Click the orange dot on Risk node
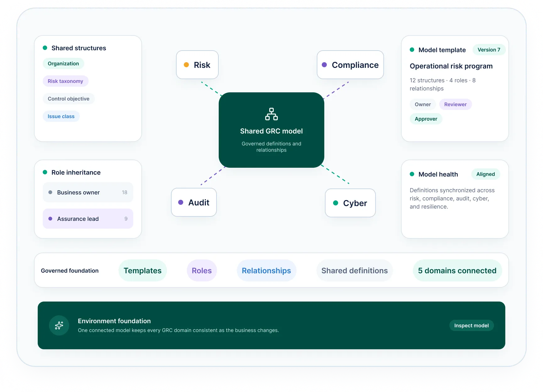The height and width of the screenshot is (392, 543). click(x=186, y=65)
